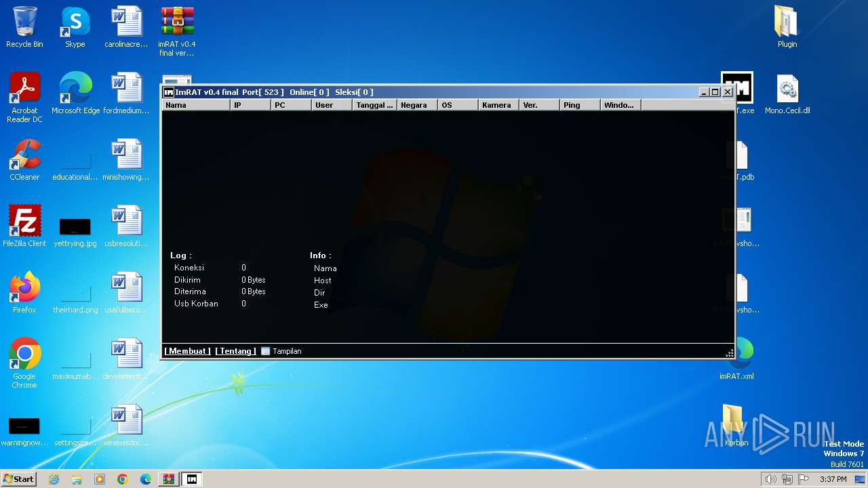Sort by the User column header
The height and width of the screenshot is (488, 868).
[332, 105]
